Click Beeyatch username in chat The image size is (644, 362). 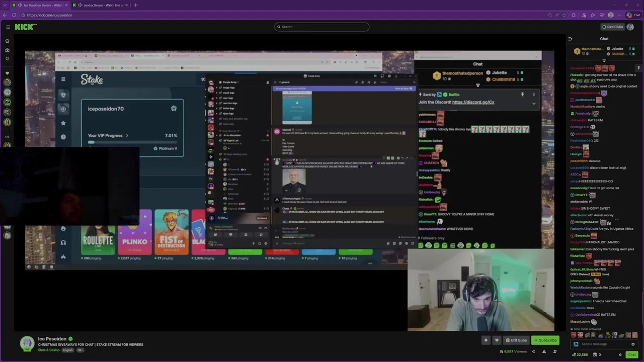(582, 235)
